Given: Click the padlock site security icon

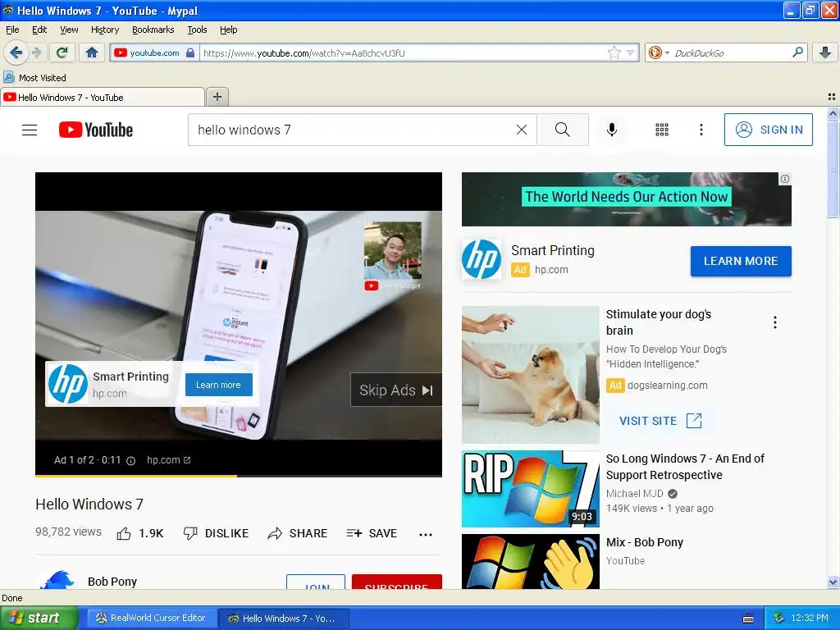Looking at the screenshot, I should click(190, 52).
